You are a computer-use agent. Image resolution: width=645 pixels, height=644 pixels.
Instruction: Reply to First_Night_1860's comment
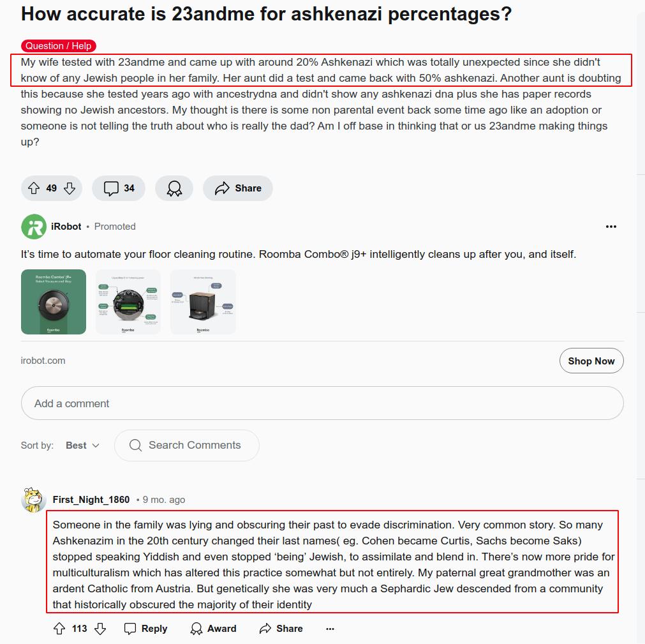coord(146,629)
